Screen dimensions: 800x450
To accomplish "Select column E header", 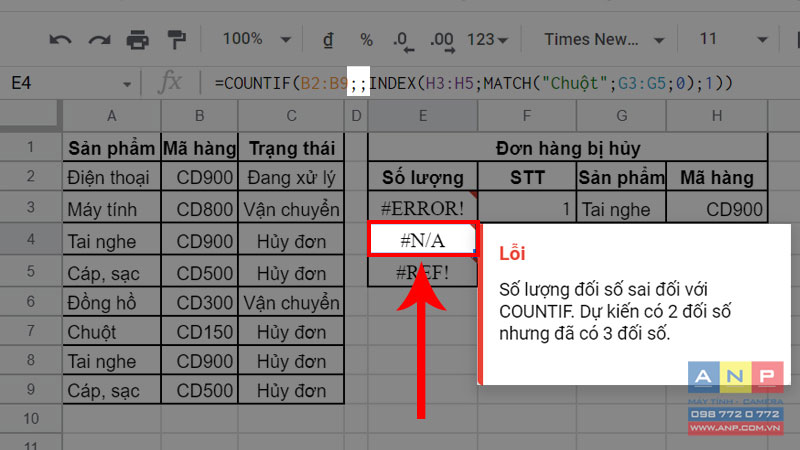I will coord(423,116).
